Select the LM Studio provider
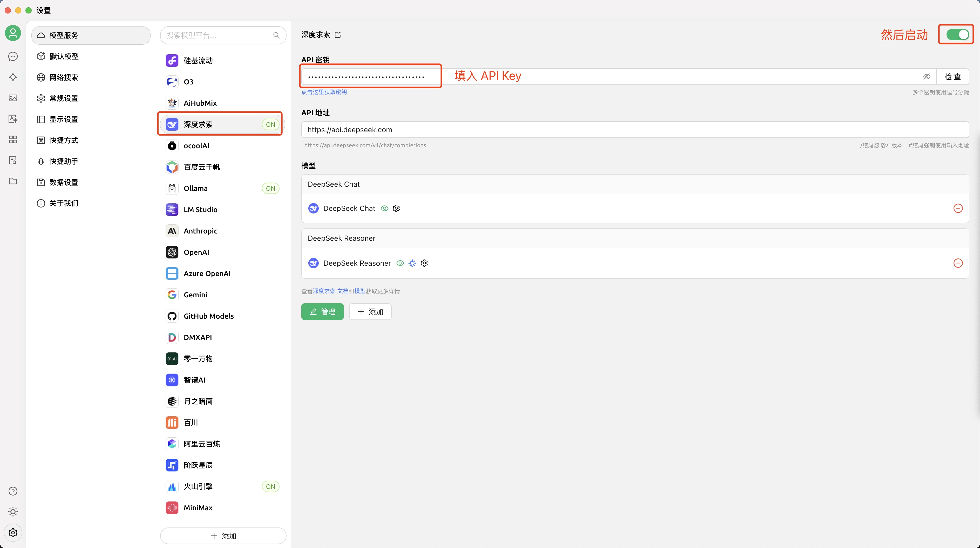 point(223,209)
